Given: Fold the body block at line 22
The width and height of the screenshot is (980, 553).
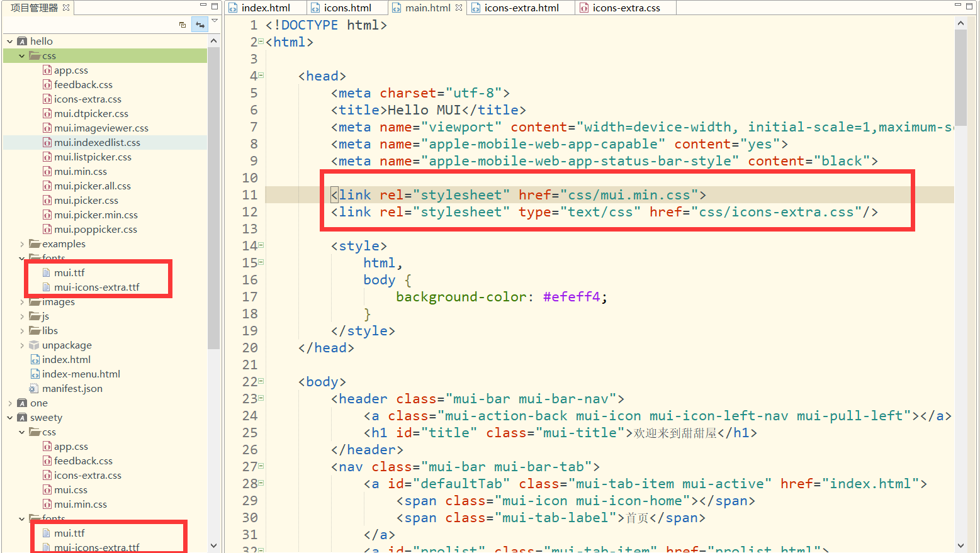Looking at the screenshot, I should (x=261, y=381).
